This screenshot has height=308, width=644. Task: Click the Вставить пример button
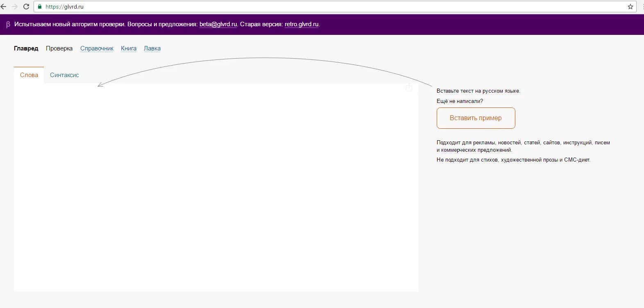[x=476, y=118]
